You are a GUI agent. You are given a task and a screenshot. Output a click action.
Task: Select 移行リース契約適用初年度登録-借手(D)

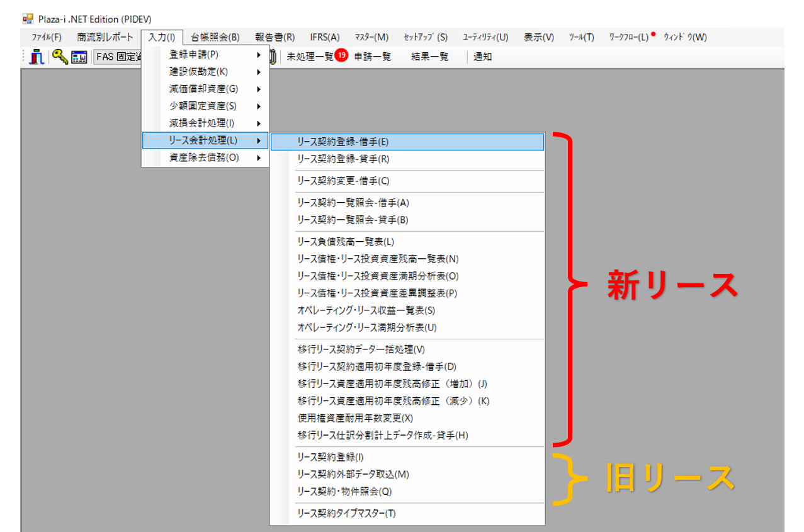tap(407, 366)
